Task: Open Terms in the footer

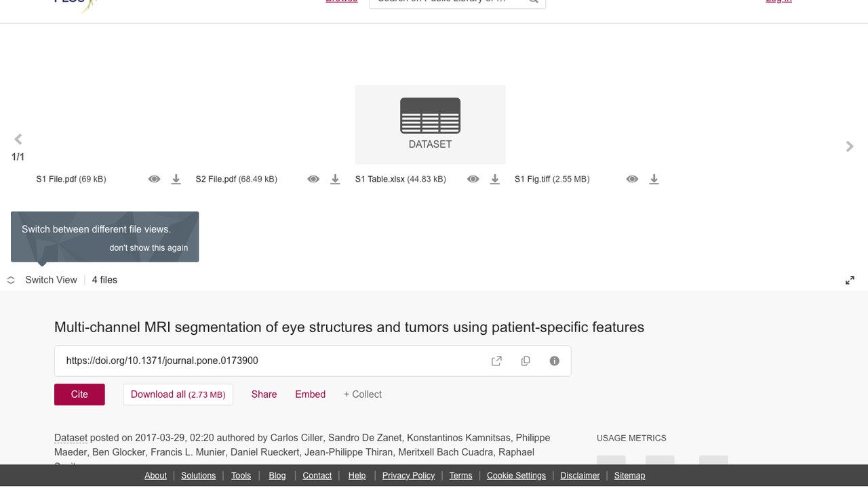Action: pyautogui.click(x=460, y=476)
